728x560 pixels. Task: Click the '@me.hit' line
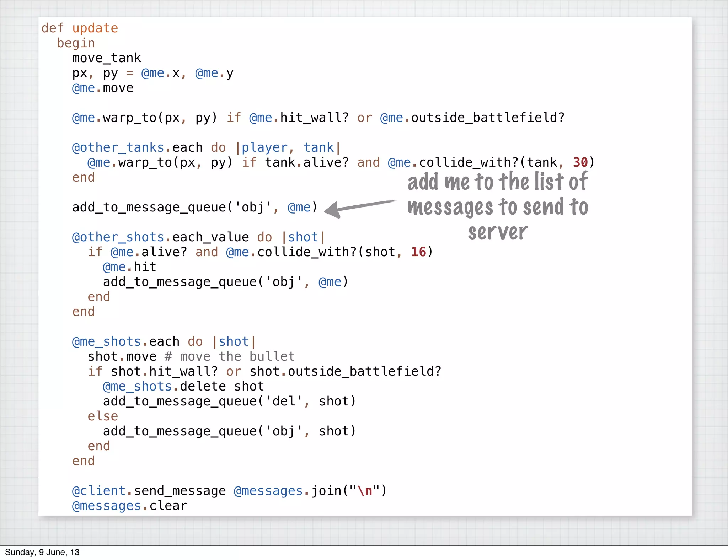click(x=129, y=267)
